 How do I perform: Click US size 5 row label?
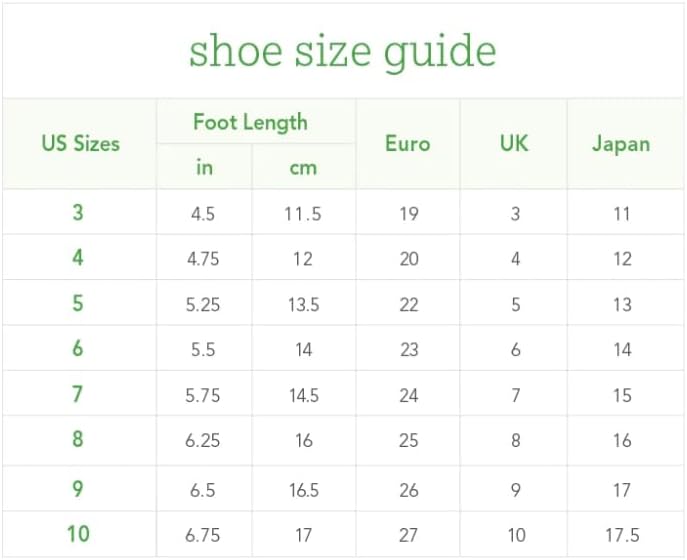tap(78, 304)
